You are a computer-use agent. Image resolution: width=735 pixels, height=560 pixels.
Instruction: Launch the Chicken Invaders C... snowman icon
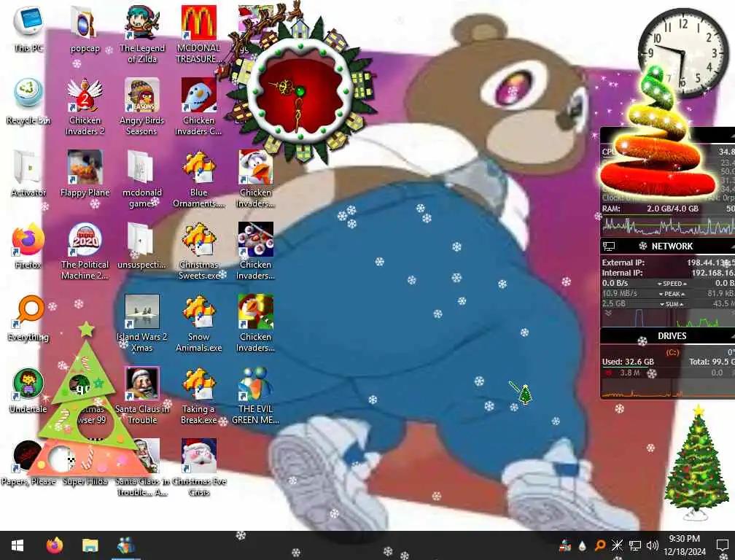click(199, 107)
